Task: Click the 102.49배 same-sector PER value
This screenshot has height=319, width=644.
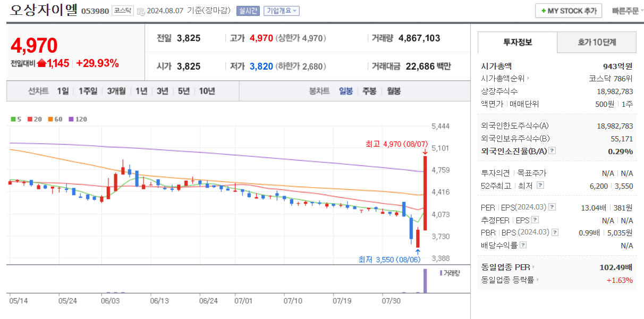Action: click(616, 267)
